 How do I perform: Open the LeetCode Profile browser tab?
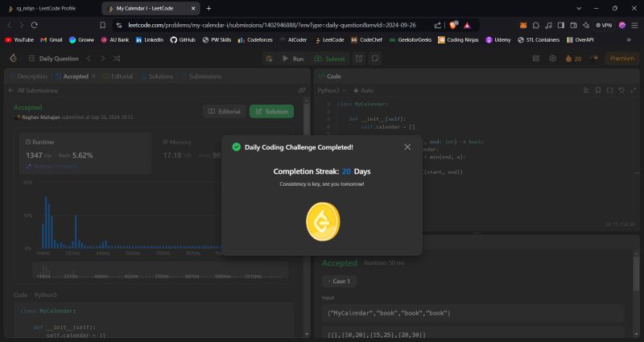coord(50,7)
